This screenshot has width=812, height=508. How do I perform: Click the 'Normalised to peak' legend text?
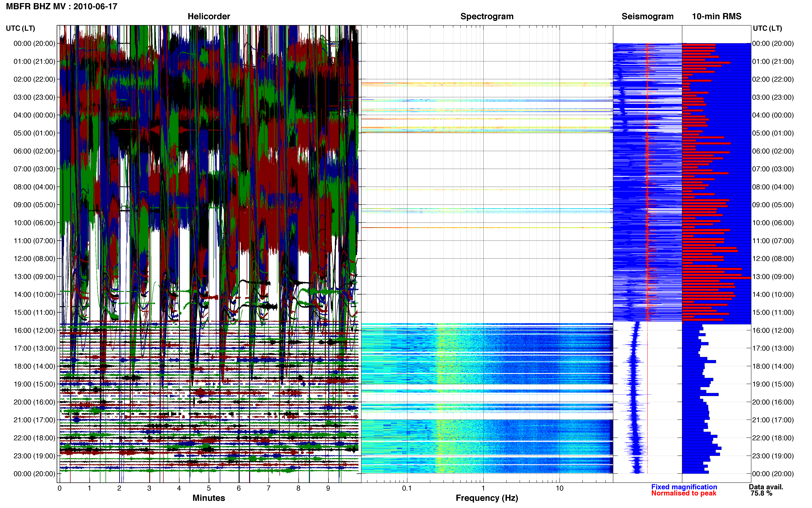coord(684,493)
